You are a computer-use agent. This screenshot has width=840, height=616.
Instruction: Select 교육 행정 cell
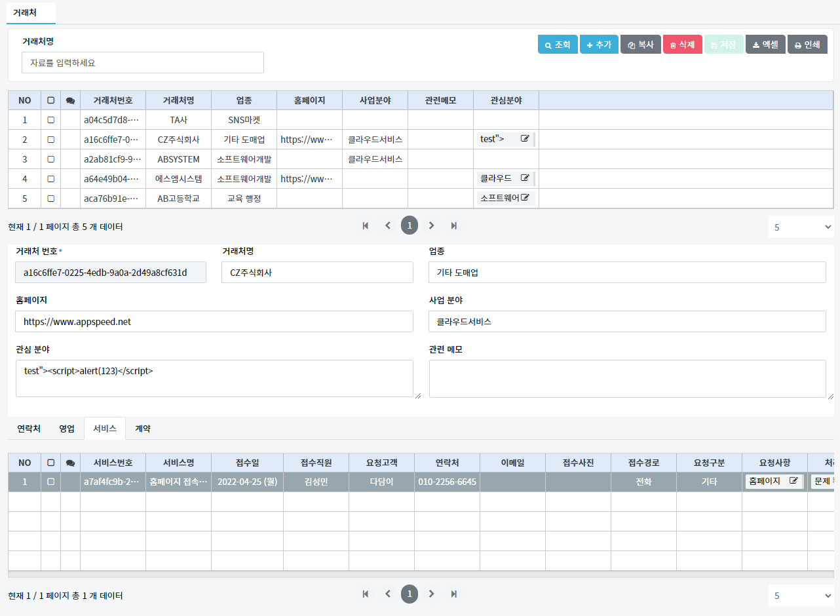click(244, 199)
